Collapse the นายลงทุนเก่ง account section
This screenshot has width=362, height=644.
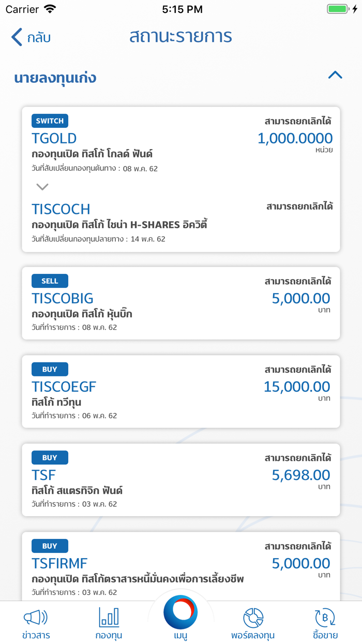tap(335, 75)
